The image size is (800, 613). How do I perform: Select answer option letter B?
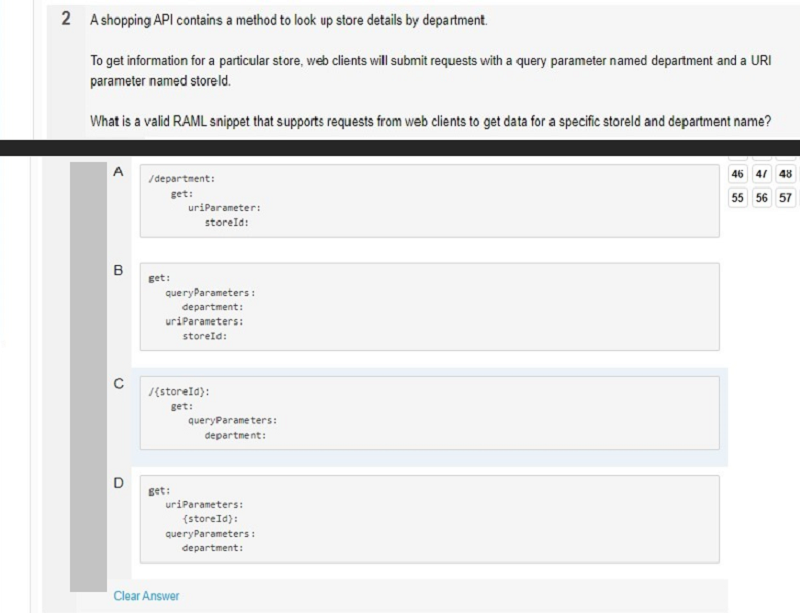[x=118, y=271]
